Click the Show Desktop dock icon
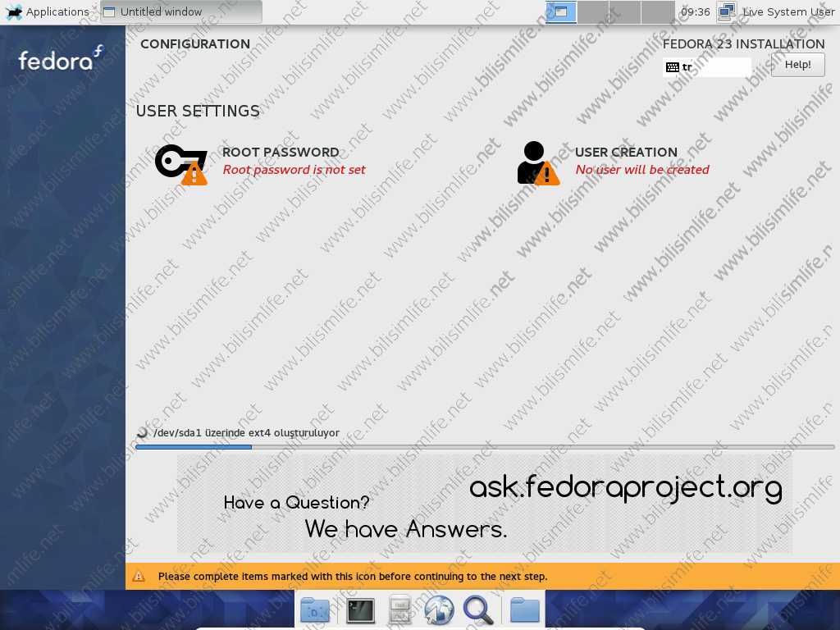This screenshot has height=630, width=840. tap(315, 610)
